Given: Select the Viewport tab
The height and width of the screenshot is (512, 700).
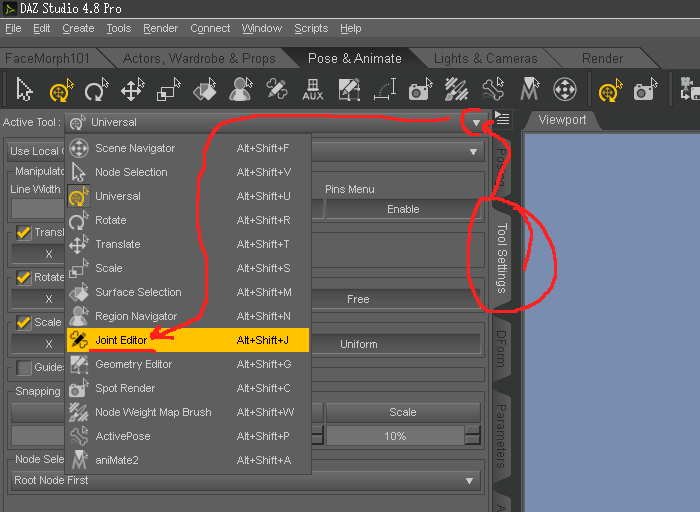Looking at the screenshot, I should 562,120.
